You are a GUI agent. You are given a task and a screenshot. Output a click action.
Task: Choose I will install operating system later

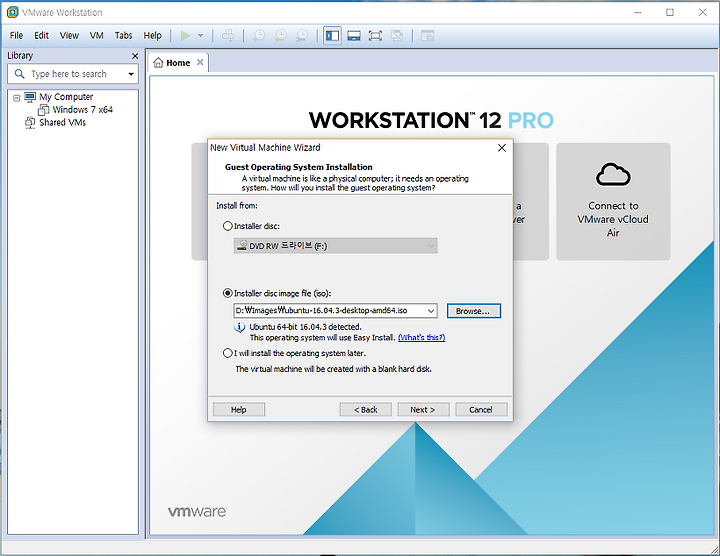tap(227, 353)
